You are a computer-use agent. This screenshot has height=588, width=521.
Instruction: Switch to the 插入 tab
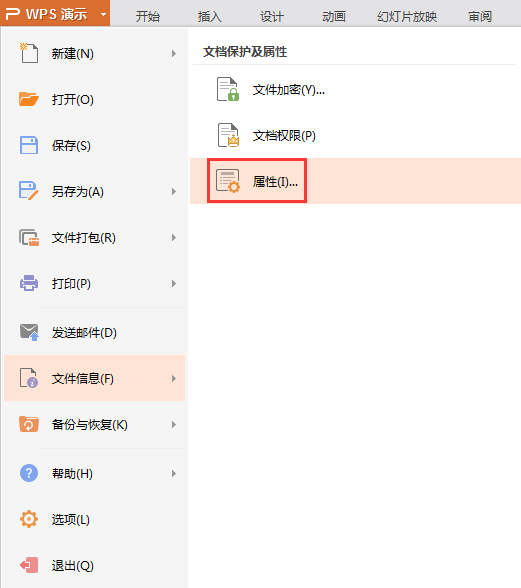click(210, 16)
